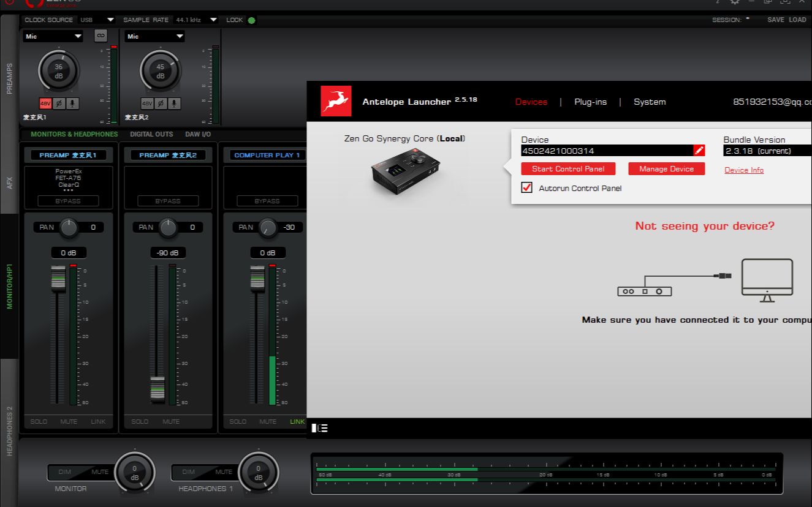Screen dimensions: 812x507
Task: Click the 36 dB gain knob
Action: click(x=59, y=71)
